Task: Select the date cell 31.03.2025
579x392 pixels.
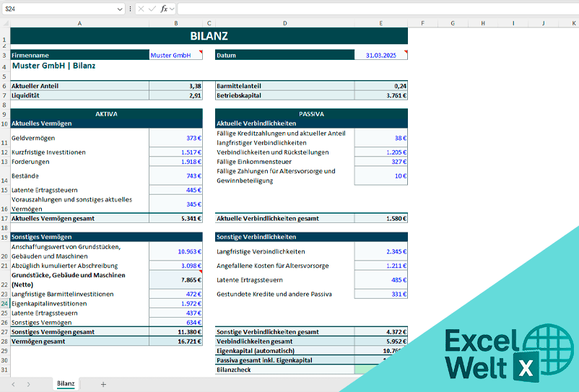Action: click(x=380, y=55)
